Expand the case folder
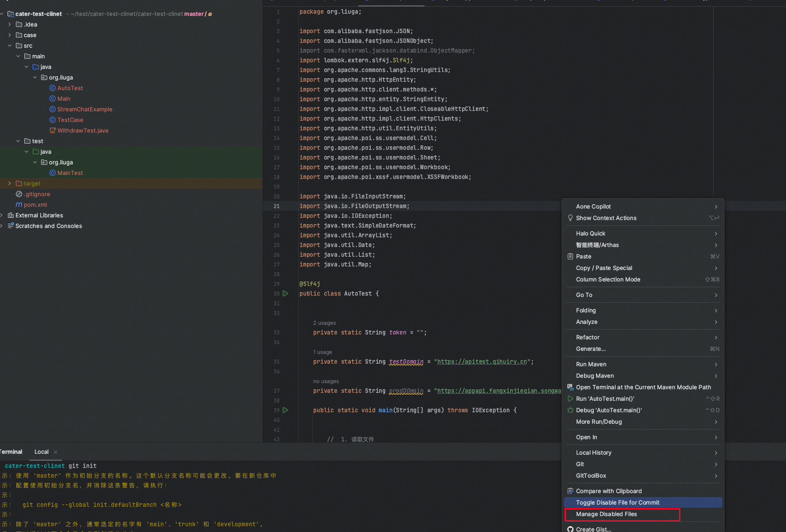The height and width of the screenshot is (532, 786). (x=9, y=35)
